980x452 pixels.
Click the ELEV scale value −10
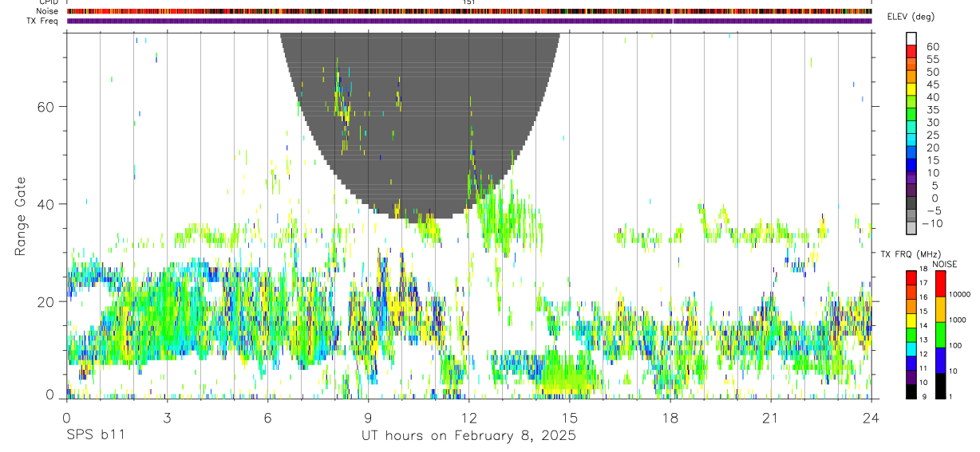pos(933,224)
